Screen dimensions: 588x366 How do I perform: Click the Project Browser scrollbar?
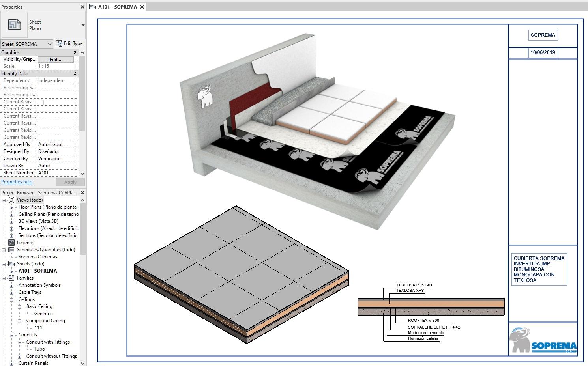click(x=82, y=229)
